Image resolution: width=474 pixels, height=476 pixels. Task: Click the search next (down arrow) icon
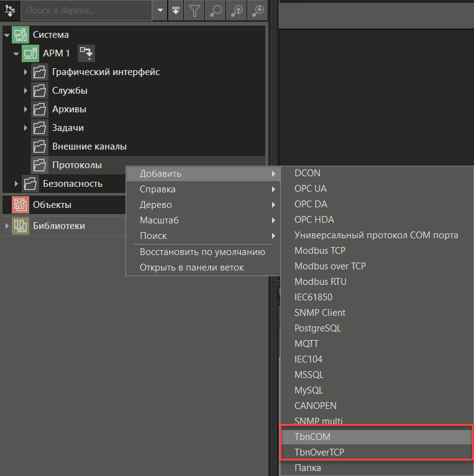[x=257, y=11]
